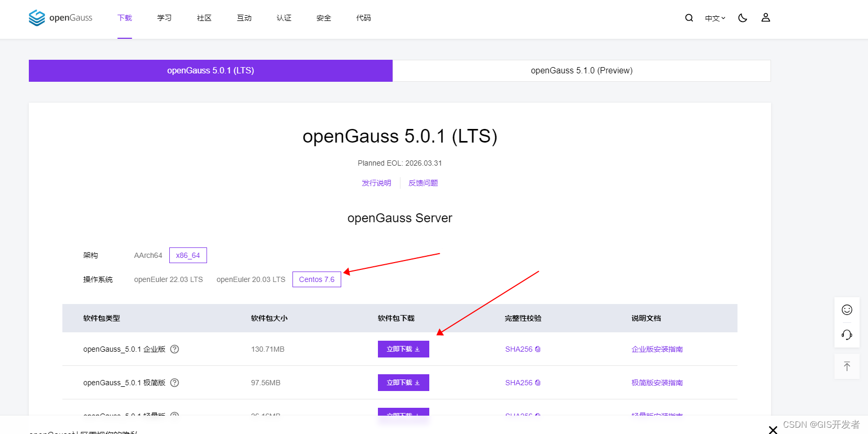Select the 130.71MB package size text
This screenshot has width=868, height=434.
[x=268, y=349]
